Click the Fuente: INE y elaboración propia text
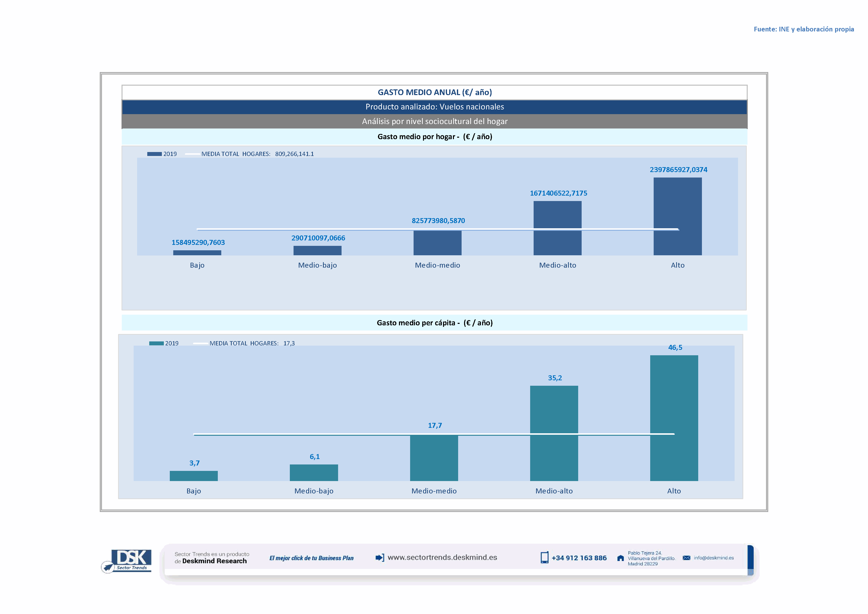Image resolution: width=868 pixels, height=614 pixels. pos(804,29)
